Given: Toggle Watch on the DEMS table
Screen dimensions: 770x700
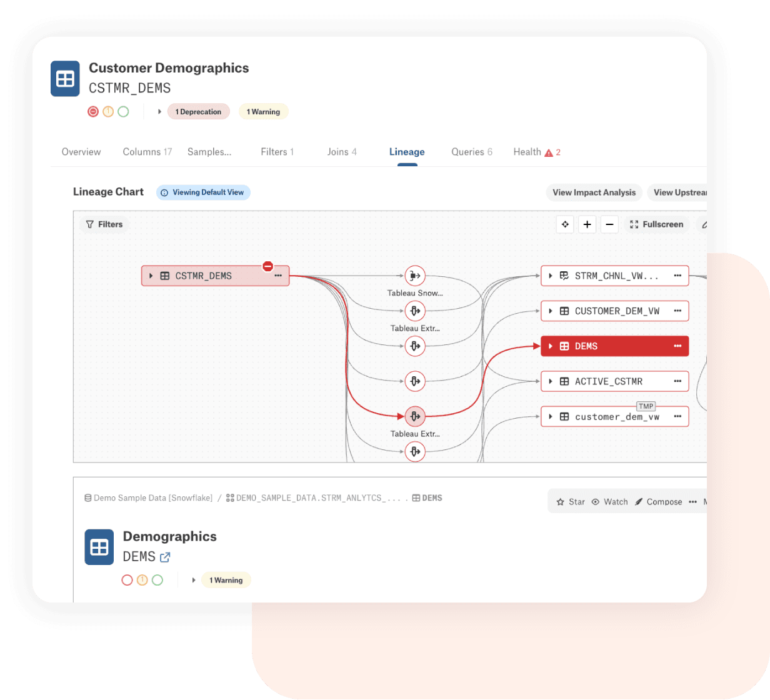Looking at the screenshot, I should [610, 502].
